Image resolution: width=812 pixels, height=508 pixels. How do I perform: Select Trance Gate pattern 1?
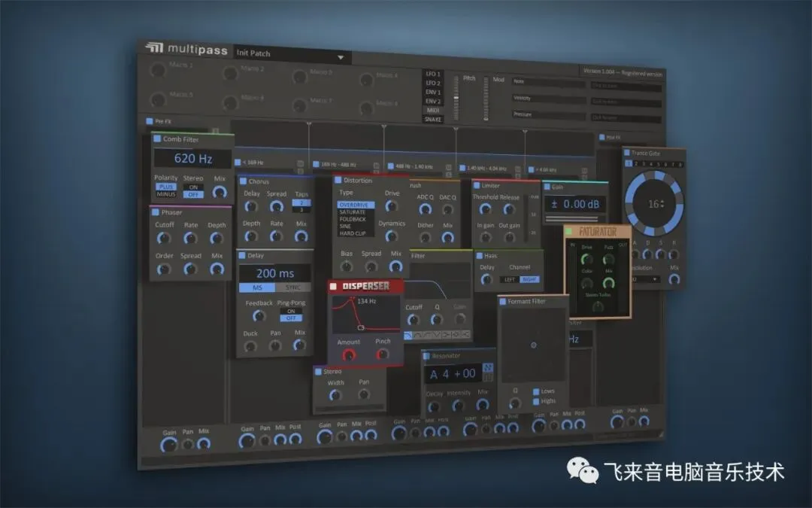click(629, 163)
